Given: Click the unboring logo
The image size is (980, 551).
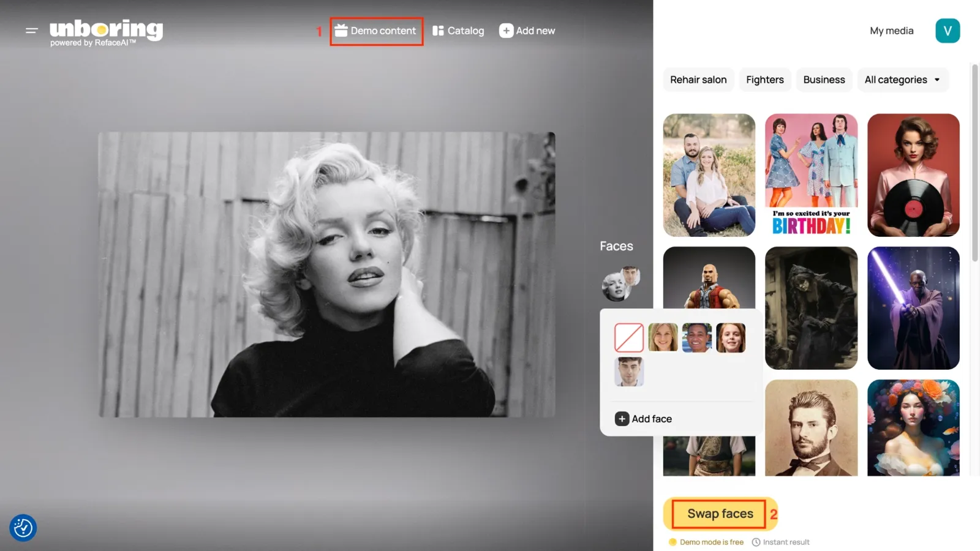Looking at the screenshot, I should [106, 33].
